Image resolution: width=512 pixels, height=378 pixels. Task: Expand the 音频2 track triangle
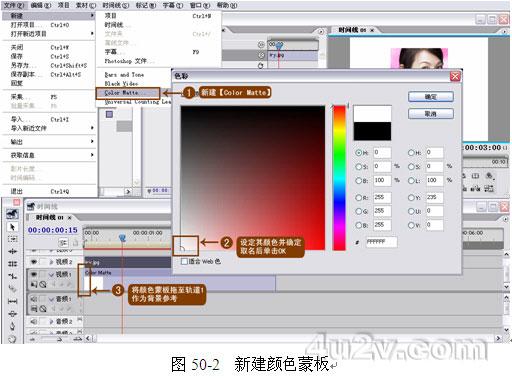tap(52, 322)
